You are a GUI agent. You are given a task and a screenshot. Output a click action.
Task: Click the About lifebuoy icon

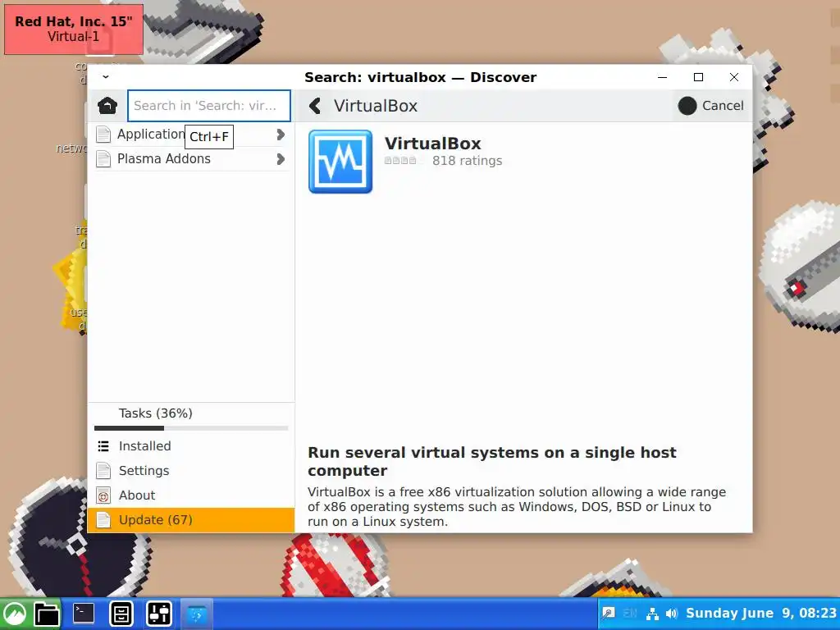(x=103, y=495)
